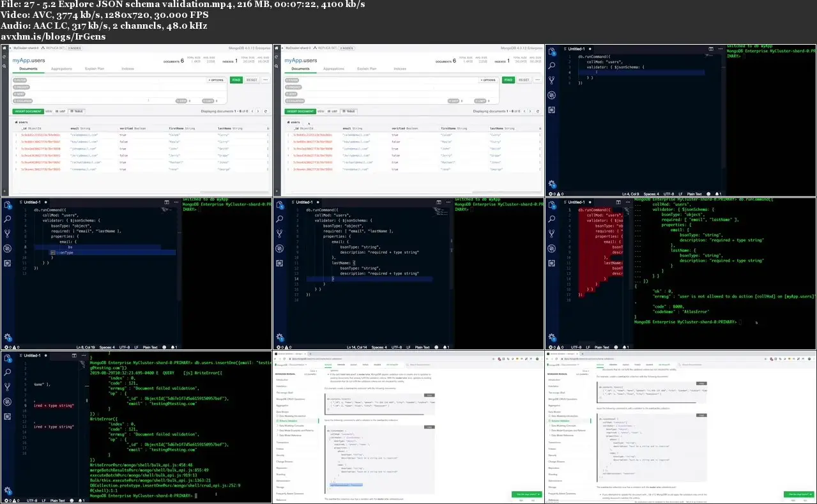This screenshot has width=817, height=504.
Task: Click the query bar … menu in top-left Compass thumbnail
Action: click(x=264, y=80)
